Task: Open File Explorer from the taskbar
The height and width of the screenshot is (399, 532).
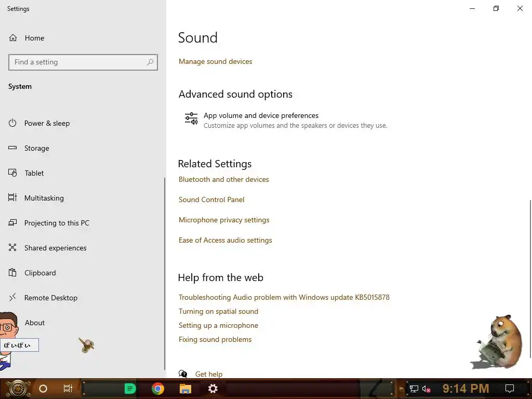Action: (x=185, y=389)
